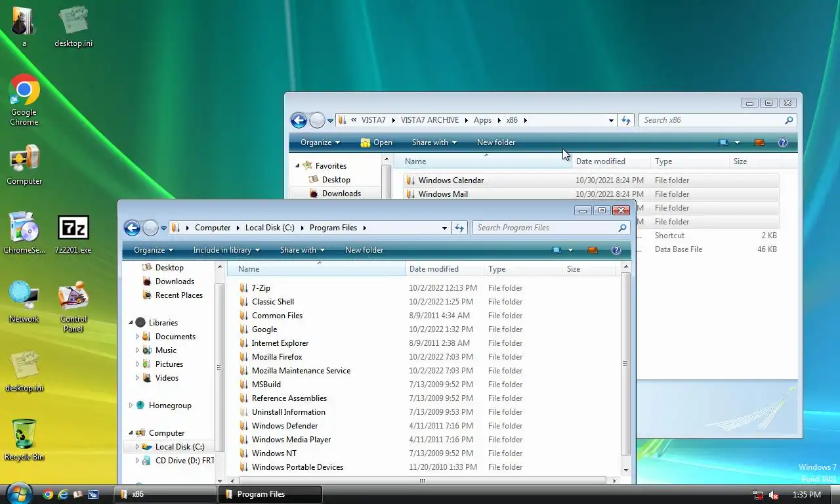Switch to x86 taskbar window button
Image resolution: width=840 pixels, height=504 pixels.
point(165,494)
